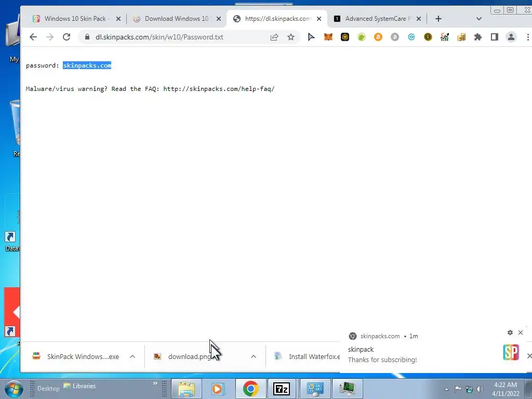This screenshot has width=532, height=399.
Task: Open the volume speaker icon in the tray
Action: tap(480, 389)
